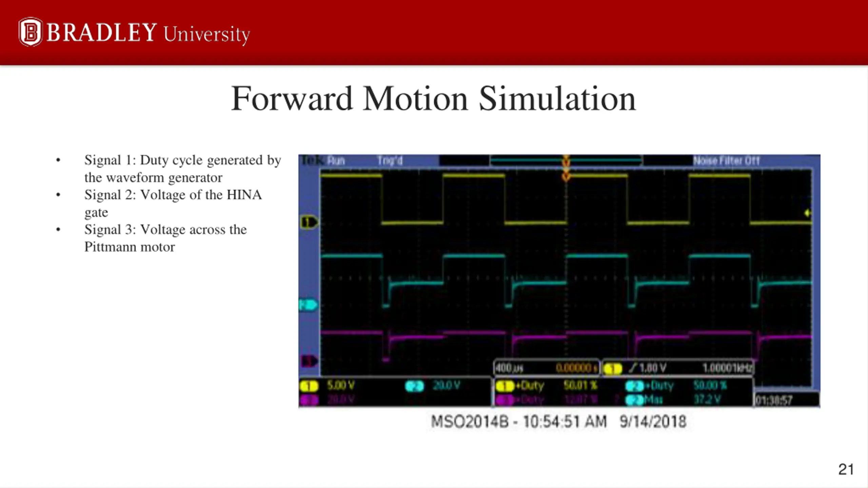Viewport: 868px width, 488px height.
Task: Click the "400µs" timebase readout
Action: click(509, 368)
